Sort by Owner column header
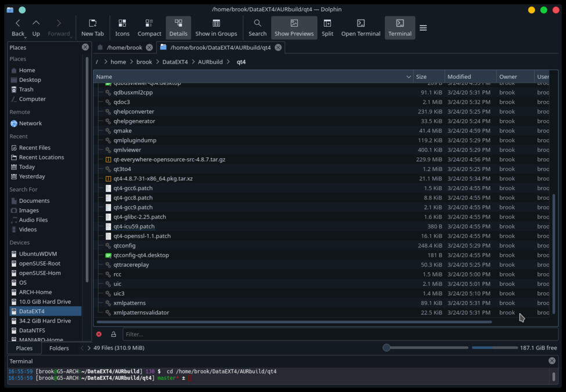The height and width of the screenshot is (392, 566). click(x=515, y=77)
